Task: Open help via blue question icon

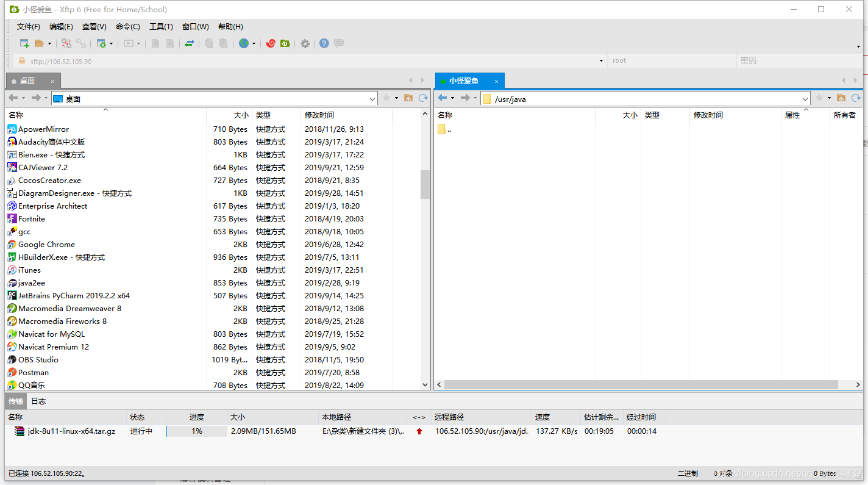Action: (x=324, y=43)
